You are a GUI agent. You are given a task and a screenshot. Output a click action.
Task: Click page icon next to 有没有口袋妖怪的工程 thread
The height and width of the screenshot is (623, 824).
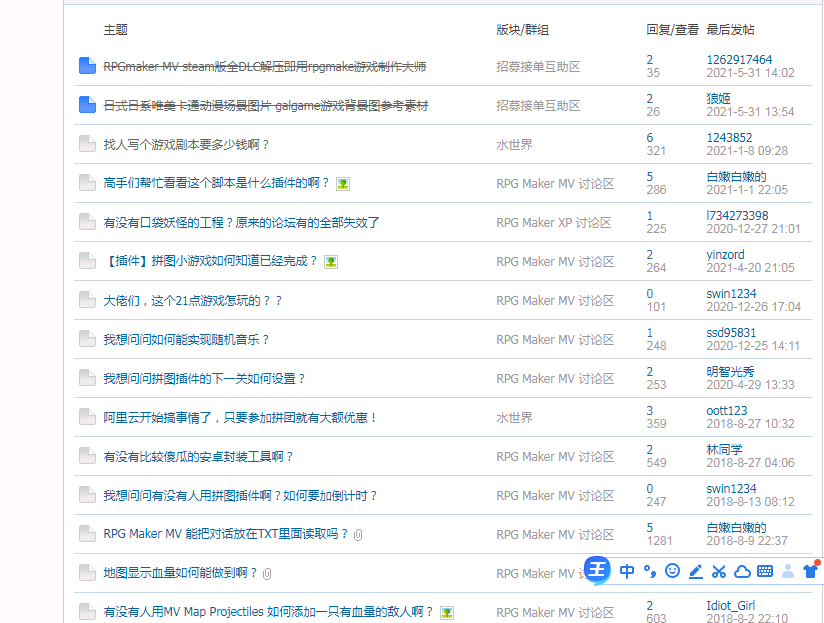pyautogui.click(x=87, y=222)
